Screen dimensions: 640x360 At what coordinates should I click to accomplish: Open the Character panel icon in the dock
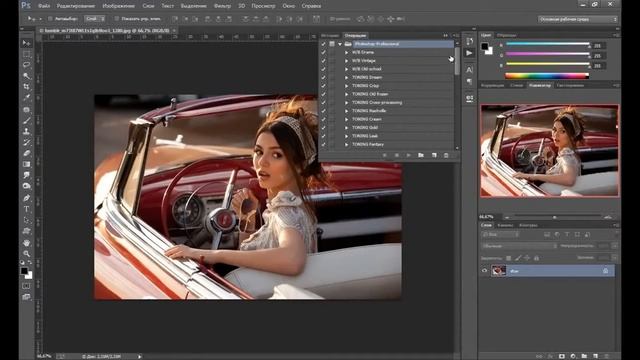pyautogui.click(x=469, y=70)
